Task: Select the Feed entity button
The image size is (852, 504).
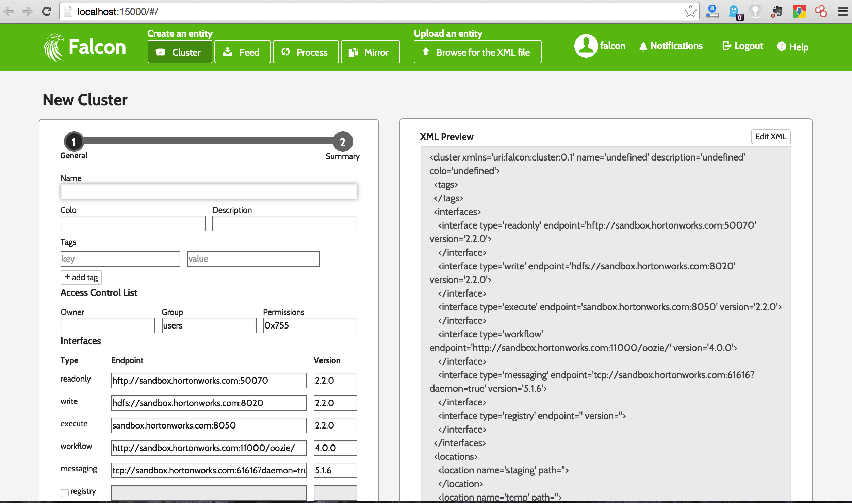Action: point(242,52)
